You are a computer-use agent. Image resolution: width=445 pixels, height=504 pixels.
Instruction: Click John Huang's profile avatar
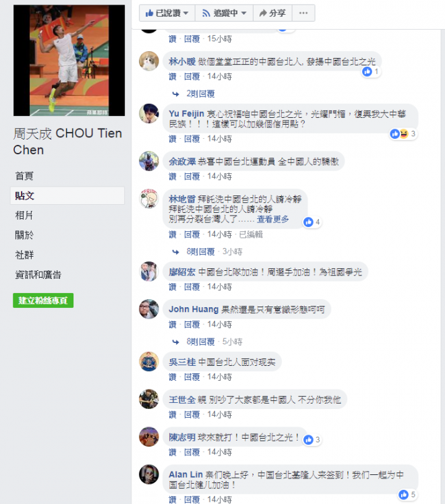tap(149, 309)
